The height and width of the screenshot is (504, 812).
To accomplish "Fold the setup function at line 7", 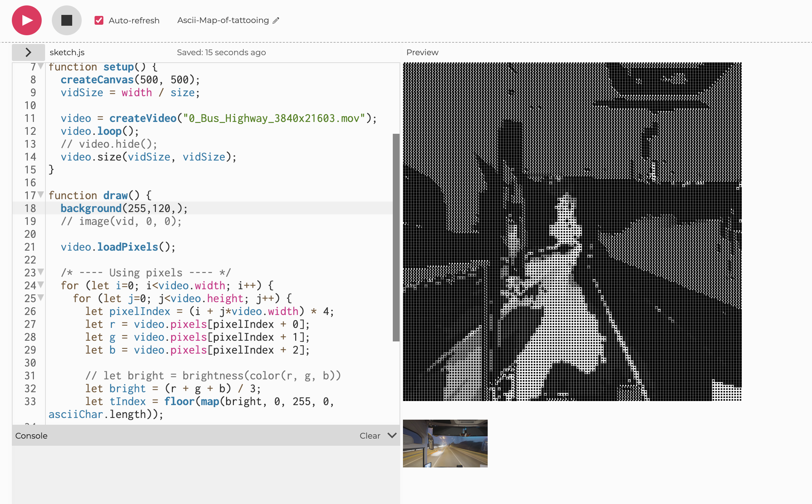I will (41, 66).
